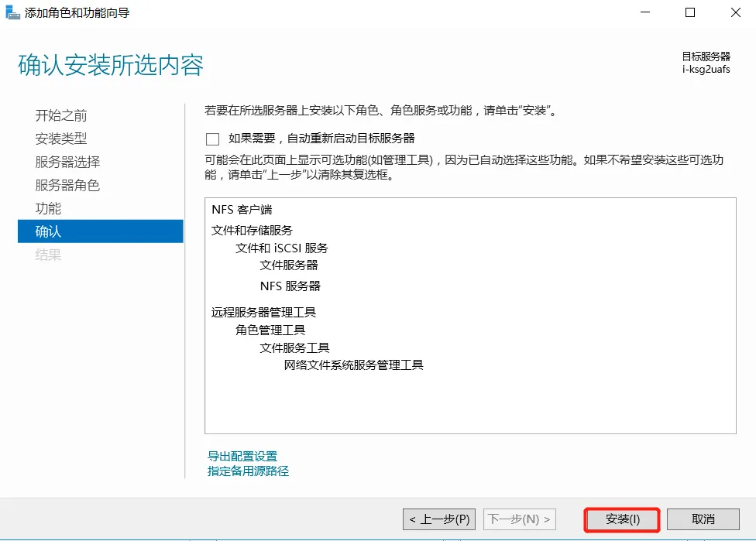Select the 文件和 iSCSI 服务 entry
The height and width of the screenshot is (541, 756).
click(x=282, y=248)
